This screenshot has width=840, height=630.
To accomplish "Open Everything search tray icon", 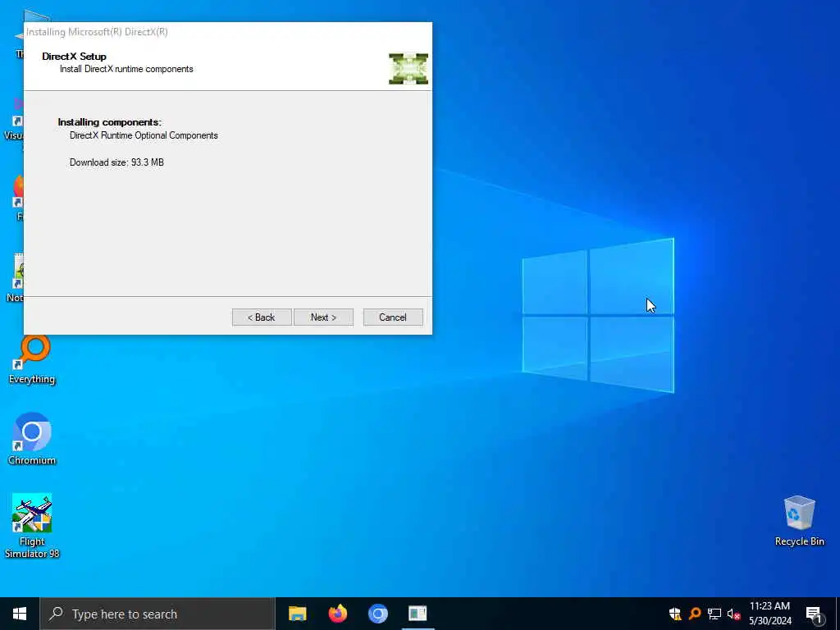I will coord(695,614).
